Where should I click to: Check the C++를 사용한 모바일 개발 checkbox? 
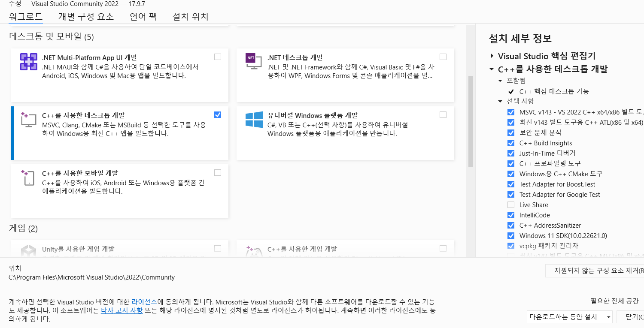(218, 172)
